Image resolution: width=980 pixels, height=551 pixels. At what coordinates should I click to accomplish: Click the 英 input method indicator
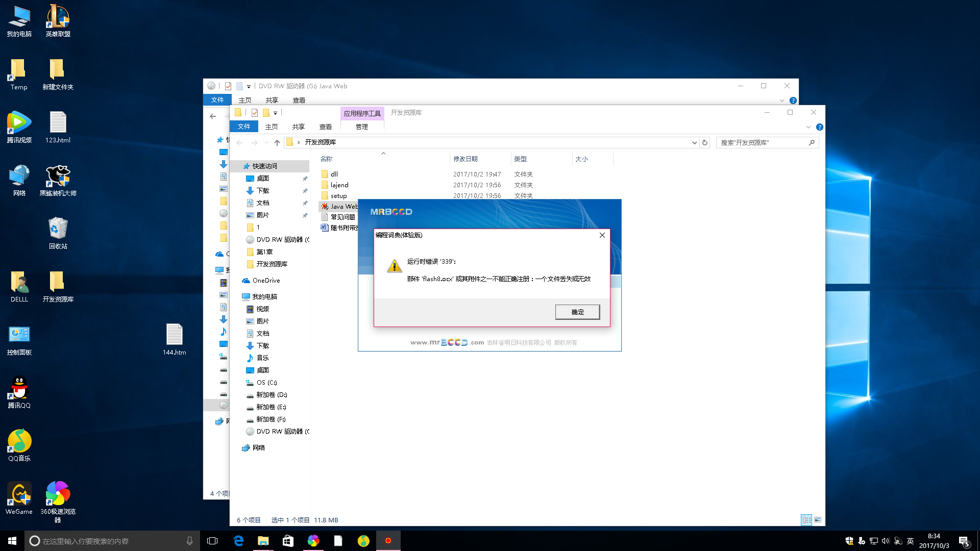click(x=910, y=541)
